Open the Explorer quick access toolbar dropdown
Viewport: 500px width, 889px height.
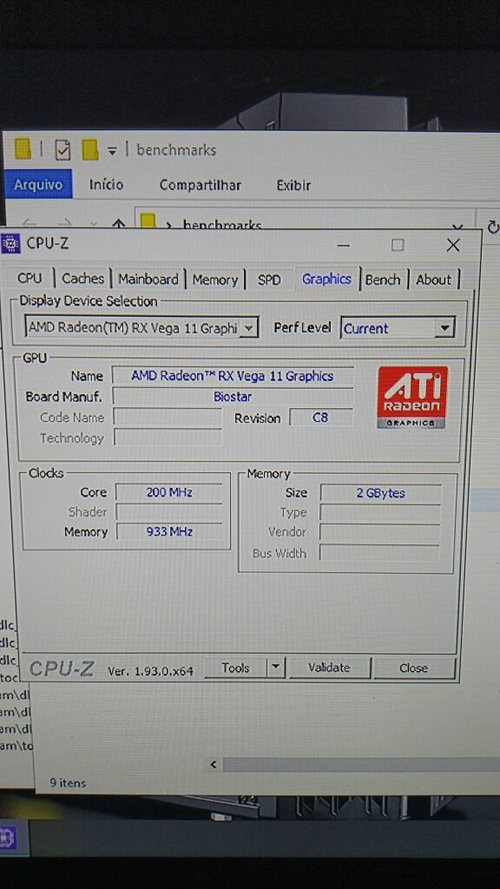(112, 151)
